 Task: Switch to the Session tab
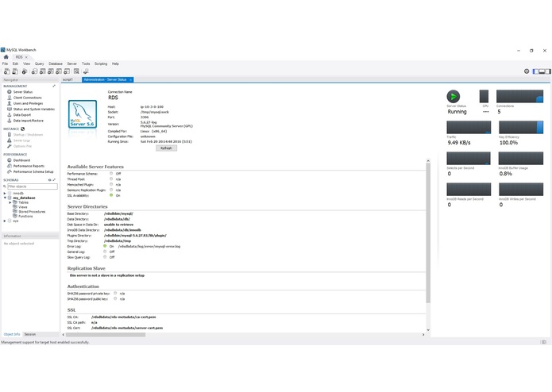click(x=30, y=334)
